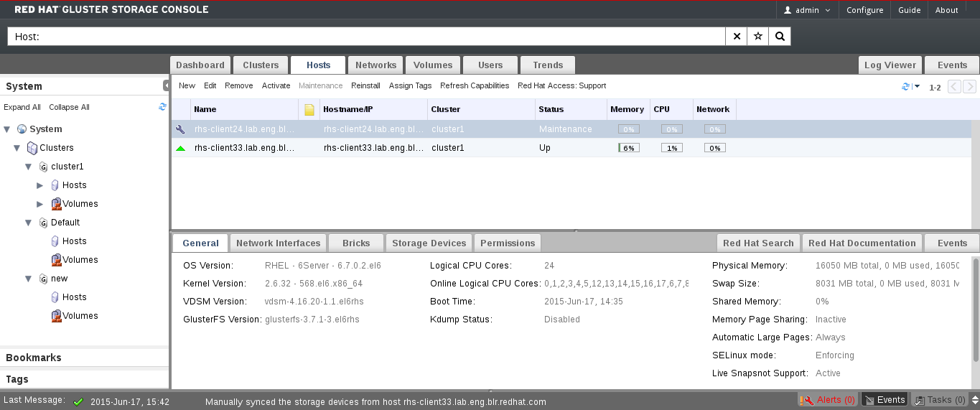
Task: Switch to the Volumes tab
Action: pyautogui.click(x=433, y=65)
